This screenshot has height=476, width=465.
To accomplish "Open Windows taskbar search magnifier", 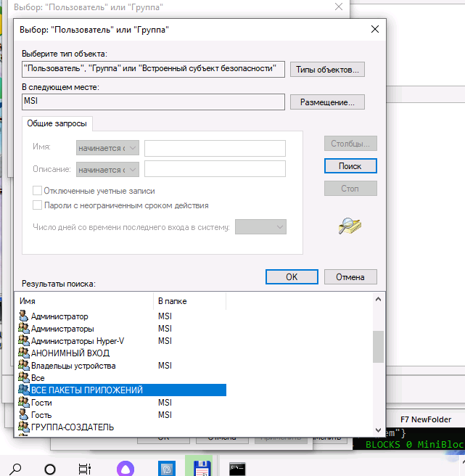I will (x=15, y=469).
